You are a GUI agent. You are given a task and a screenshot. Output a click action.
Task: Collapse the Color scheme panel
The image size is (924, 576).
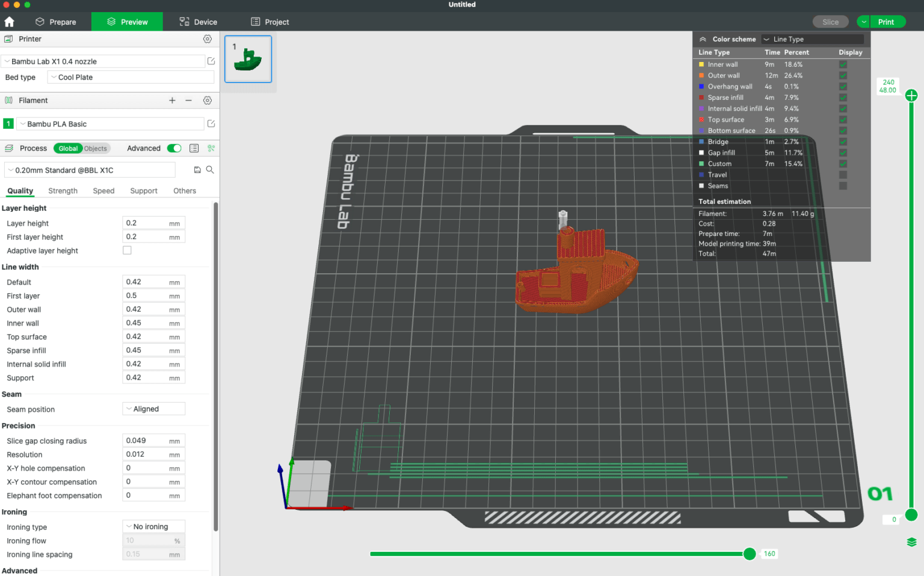[x=703, y=39]
